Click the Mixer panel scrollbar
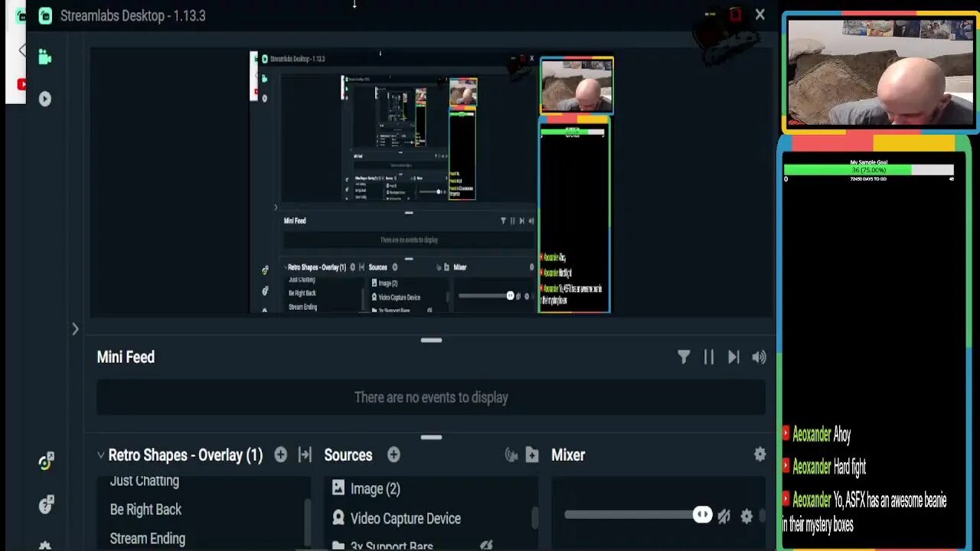 [x=763, y=516]
